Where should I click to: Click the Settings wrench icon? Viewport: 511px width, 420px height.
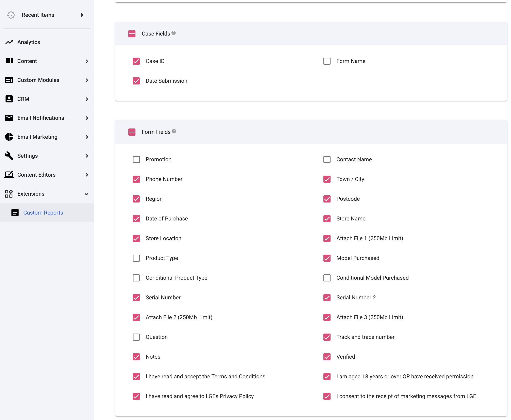click(x=9, y=156)
